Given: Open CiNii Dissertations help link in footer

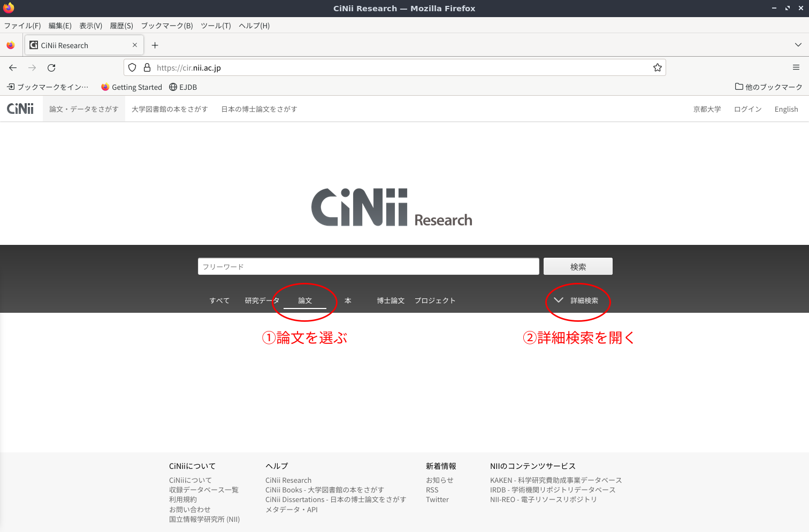Looking at the screenshot, I should [336, 499].
